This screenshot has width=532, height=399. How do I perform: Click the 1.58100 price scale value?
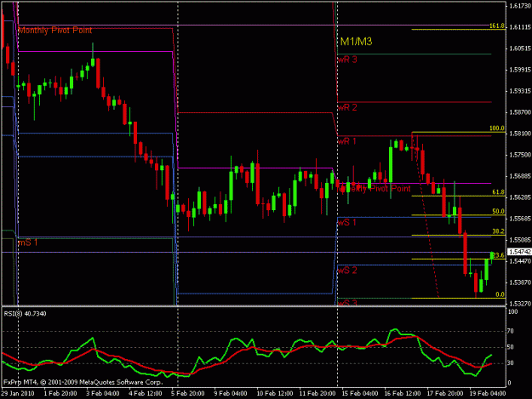point(520,134)
